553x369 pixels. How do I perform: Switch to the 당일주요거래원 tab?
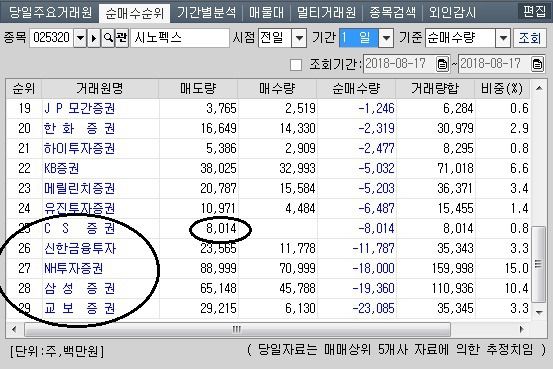[50, 13]
